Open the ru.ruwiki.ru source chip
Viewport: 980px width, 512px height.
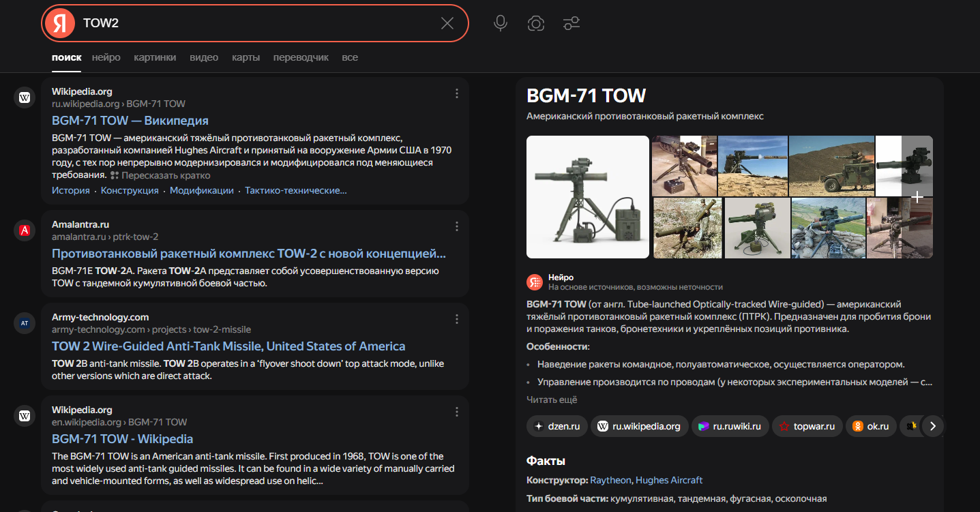point(730,427)
